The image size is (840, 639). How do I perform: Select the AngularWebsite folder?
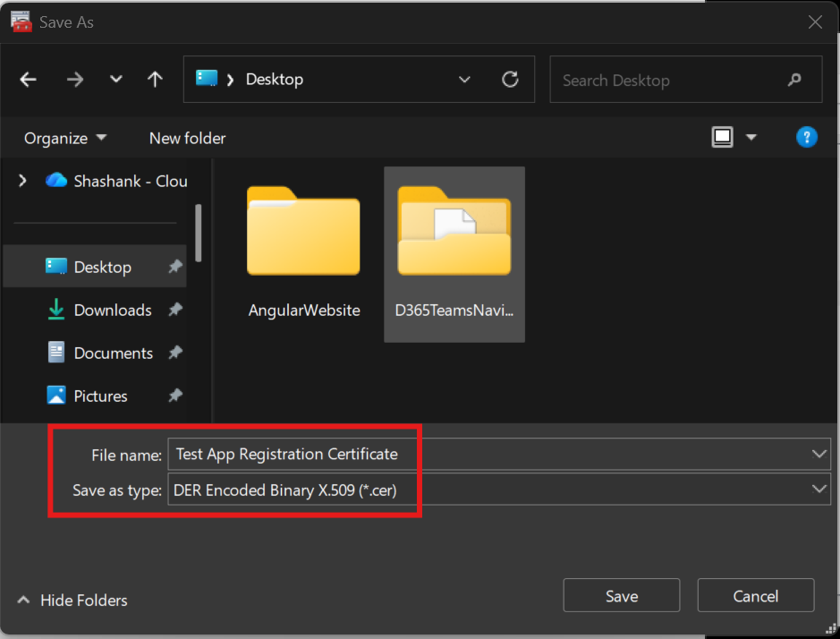tap(304, 253)
